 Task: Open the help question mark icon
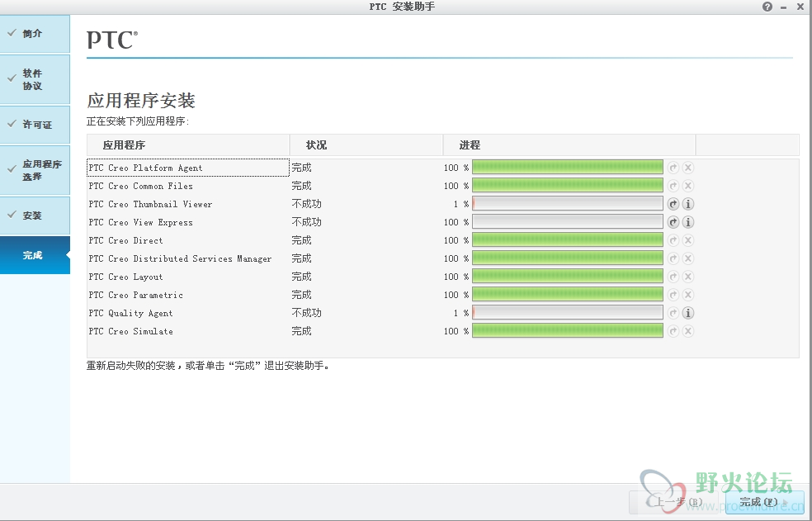tap(767, 7)
